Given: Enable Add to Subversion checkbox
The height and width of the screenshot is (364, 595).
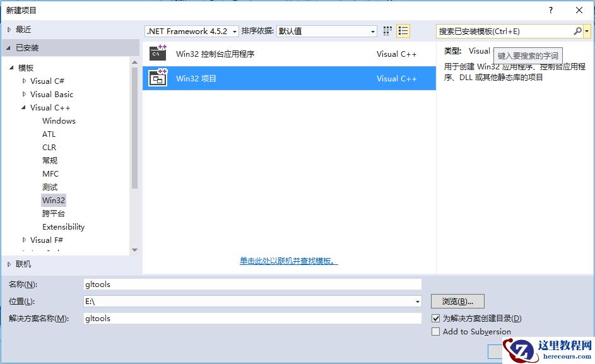Looking at the screenshot, I should click(435, 331).
